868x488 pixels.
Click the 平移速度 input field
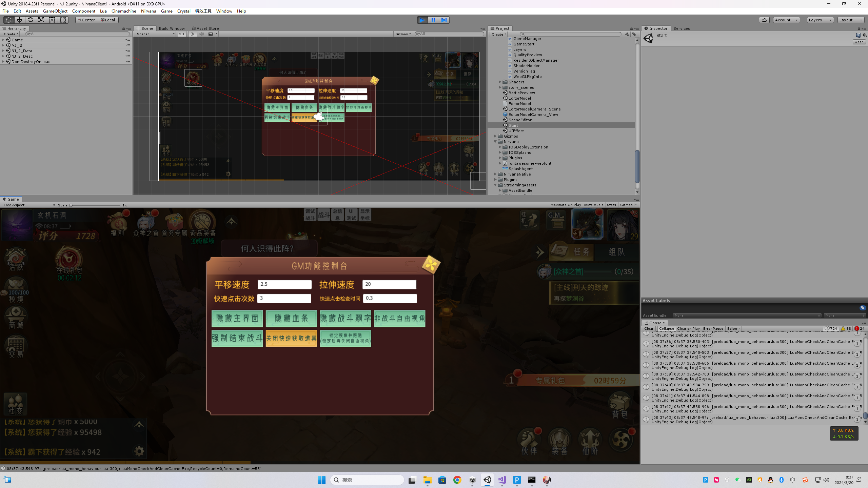(284, 284)
